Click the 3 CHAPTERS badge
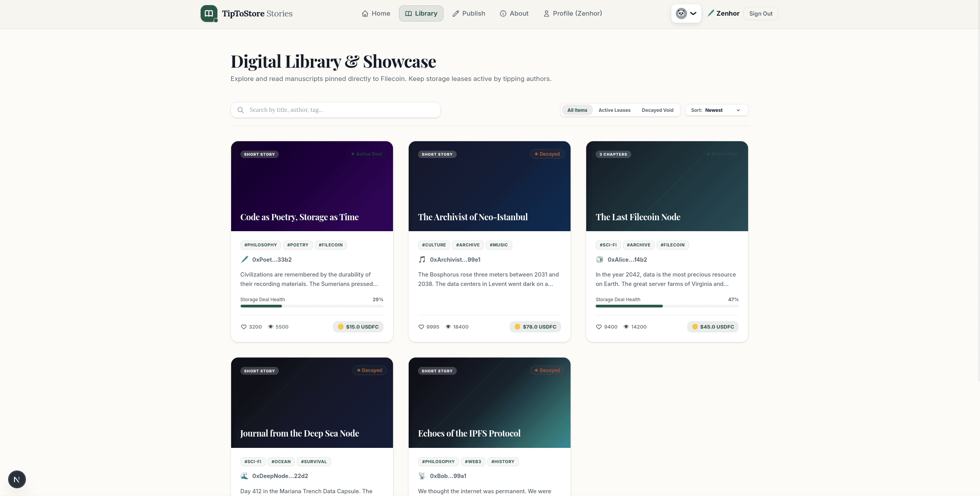Screen dimensions: 980x496 click(613, 154)
